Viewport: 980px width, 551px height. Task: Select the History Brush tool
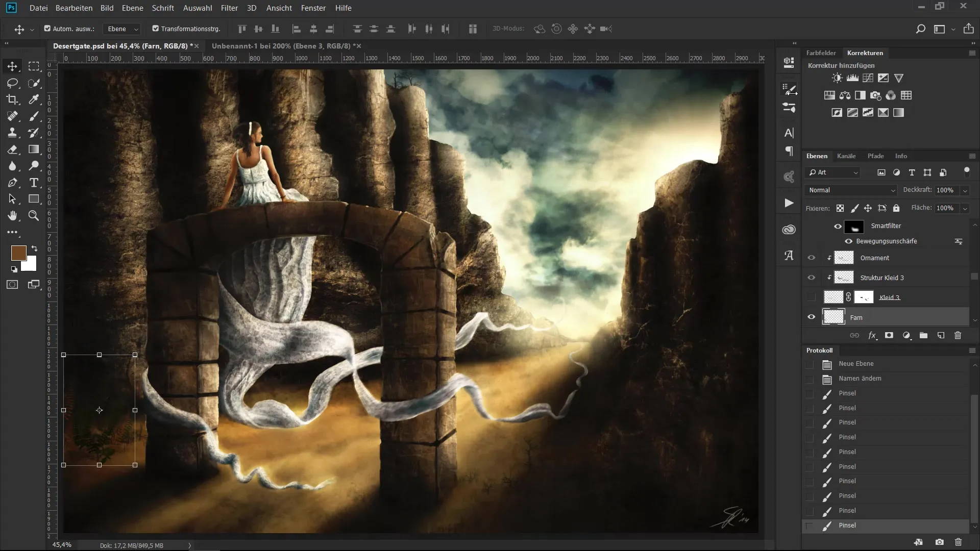point(34,133)
